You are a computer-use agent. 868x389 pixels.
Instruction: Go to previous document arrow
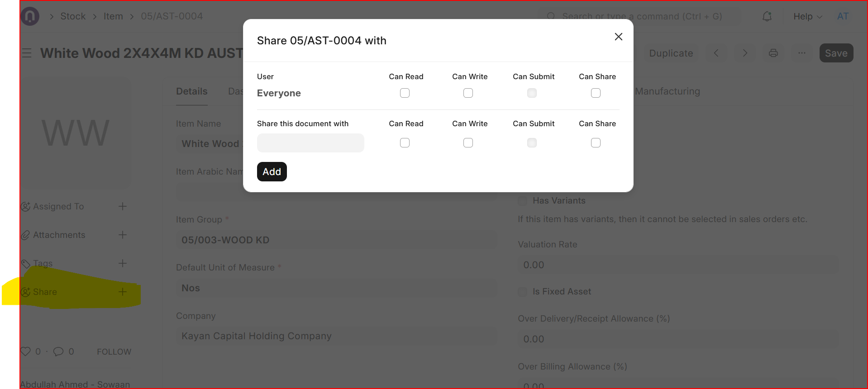716,53
